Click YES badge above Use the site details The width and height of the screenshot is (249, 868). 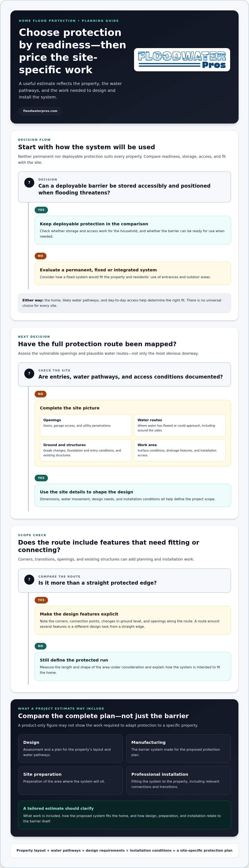coord(41,478)
